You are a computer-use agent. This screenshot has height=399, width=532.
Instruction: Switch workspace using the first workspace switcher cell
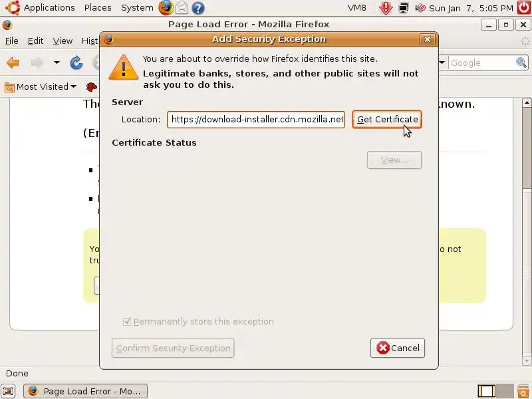[487, 391]
